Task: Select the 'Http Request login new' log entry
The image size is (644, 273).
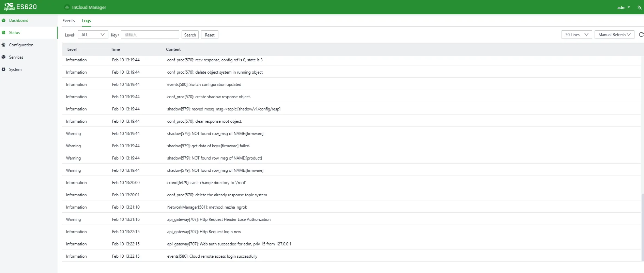Action: (x=351, y=232)
